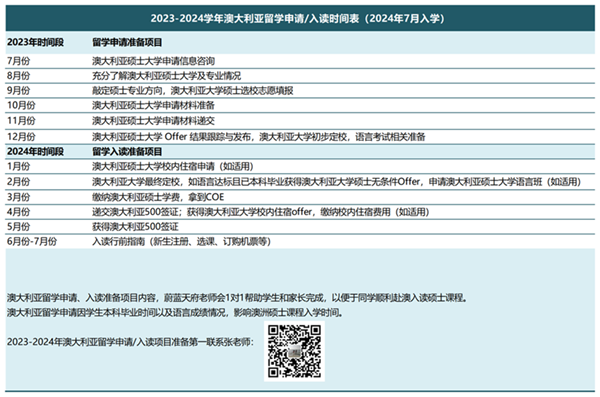
Task: Select the '留学入读准备项目' header cell
Action: point(127,152)
